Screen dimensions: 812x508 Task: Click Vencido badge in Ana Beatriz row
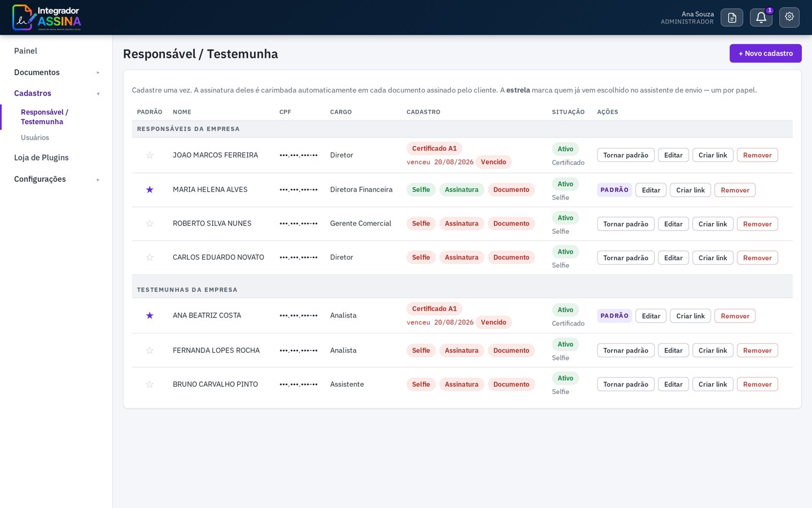pyautogui.click(x=493, y=323)
